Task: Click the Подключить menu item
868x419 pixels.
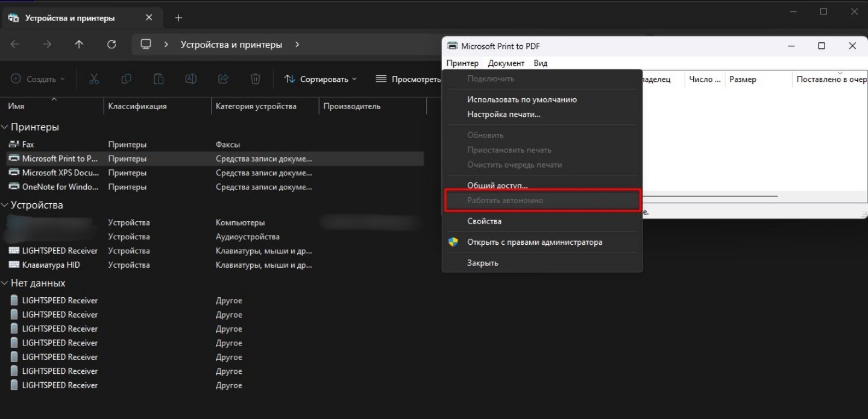Action: coord(542,79)
